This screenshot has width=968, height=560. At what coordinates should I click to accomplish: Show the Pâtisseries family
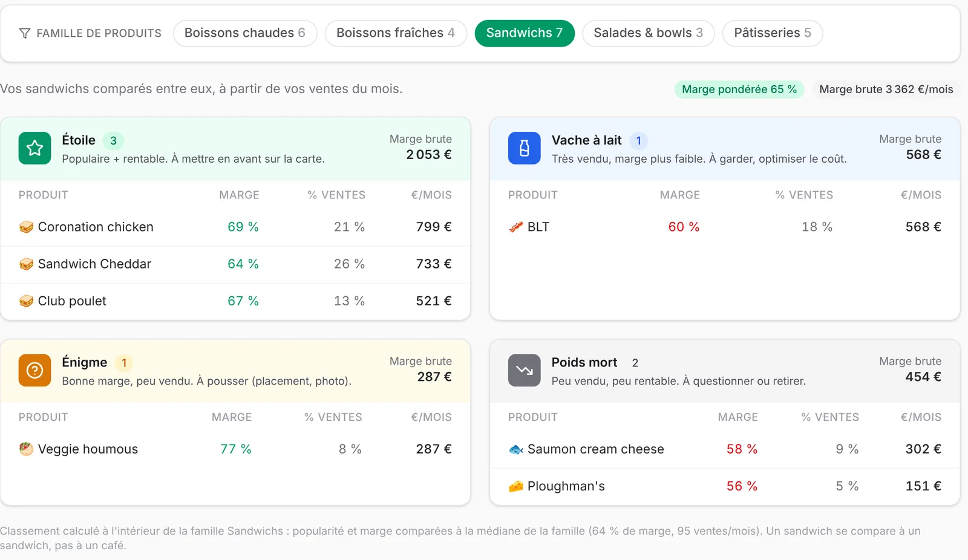coord(773,33)
